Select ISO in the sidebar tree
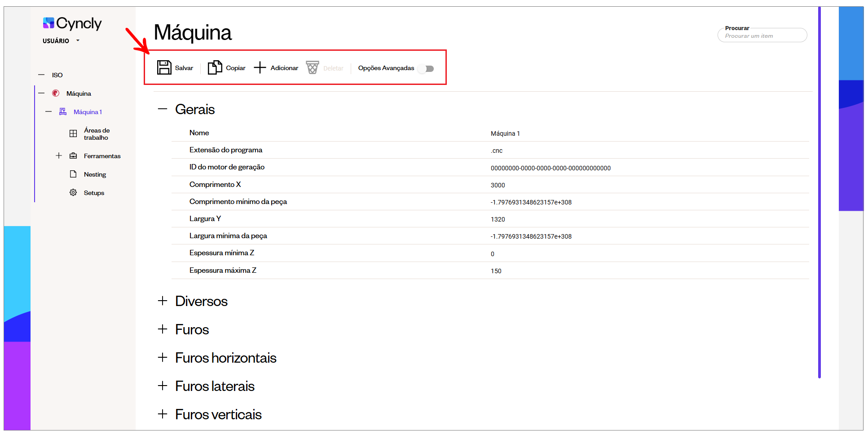This screenshot has height=435, width=868. (x=57, y=75)
